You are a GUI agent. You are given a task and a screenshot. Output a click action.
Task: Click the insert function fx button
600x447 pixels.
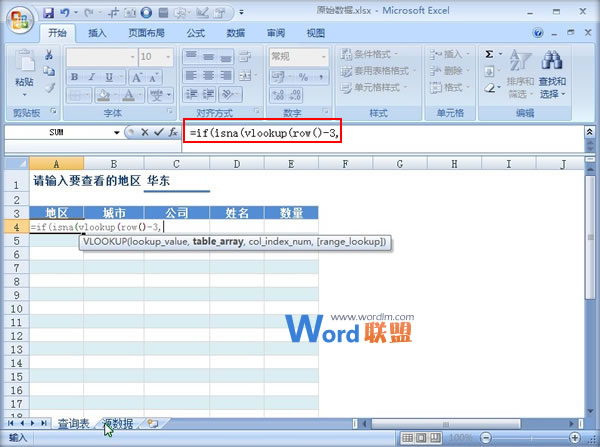click(x=173, y=132)
